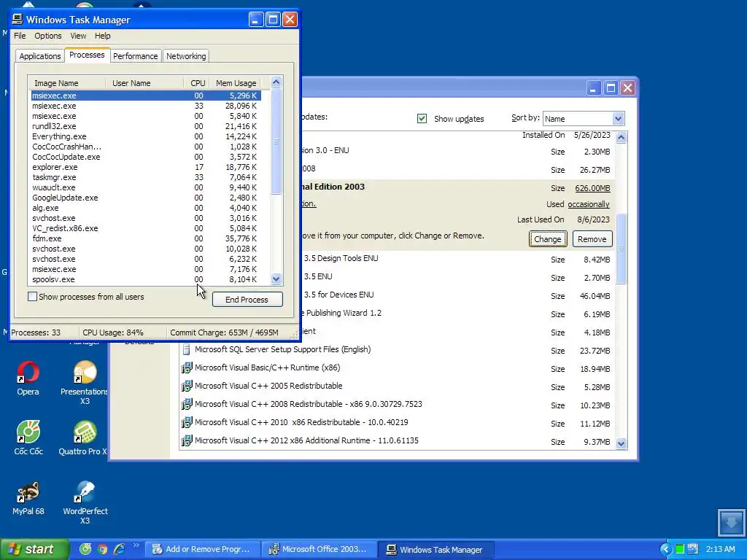Open the Cốc Cốc desktop shortcut
Viewport: 747px width, 560px height.
coord(28,438)
